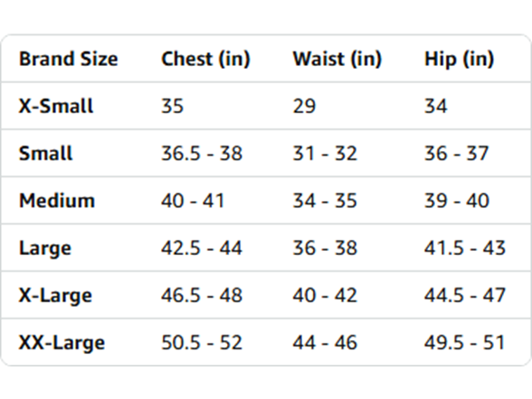
Task: Select the X-Small size row label
Action: [56, 106]
